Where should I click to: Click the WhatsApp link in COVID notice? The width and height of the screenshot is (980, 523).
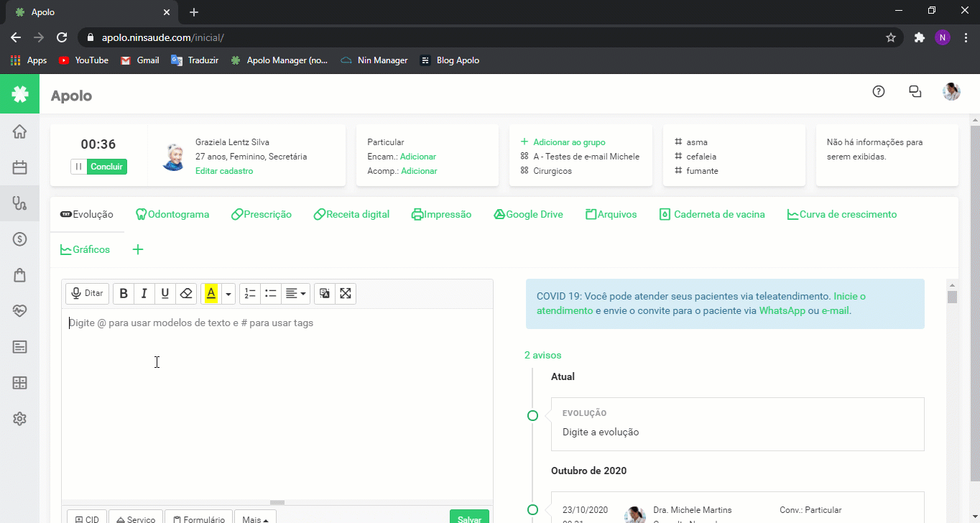tap(782, 311)
